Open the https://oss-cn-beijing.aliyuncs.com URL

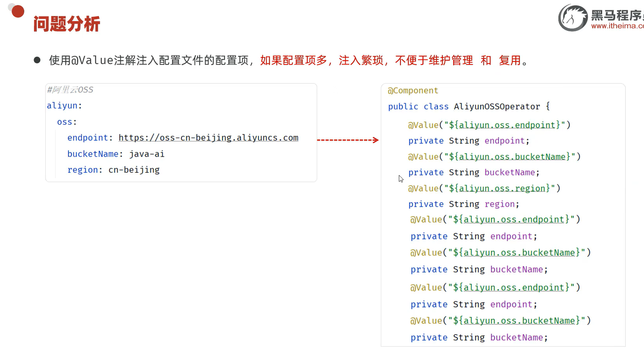[208, 138]
